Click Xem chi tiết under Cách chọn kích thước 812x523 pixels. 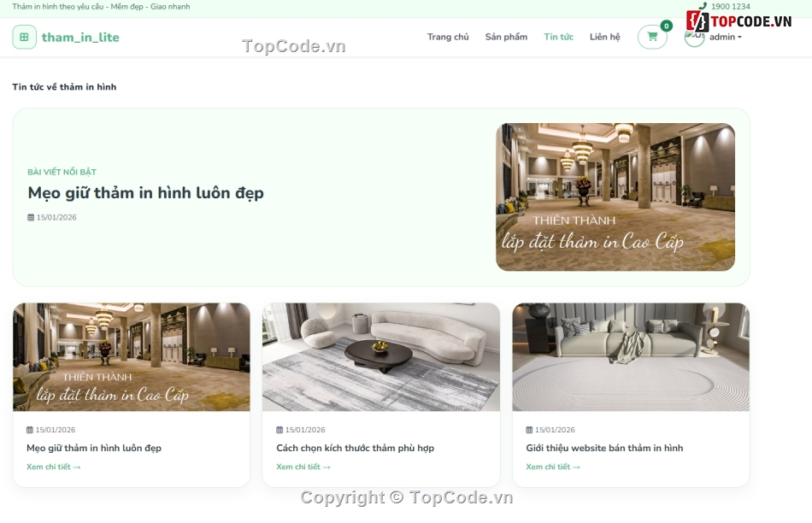pos(303,467)
